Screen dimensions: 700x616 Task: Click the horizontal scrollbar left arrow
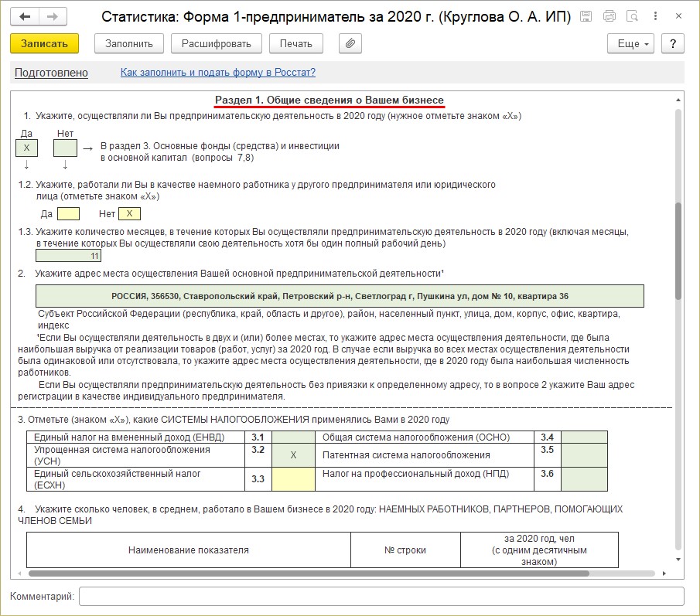tap(19, 573)
